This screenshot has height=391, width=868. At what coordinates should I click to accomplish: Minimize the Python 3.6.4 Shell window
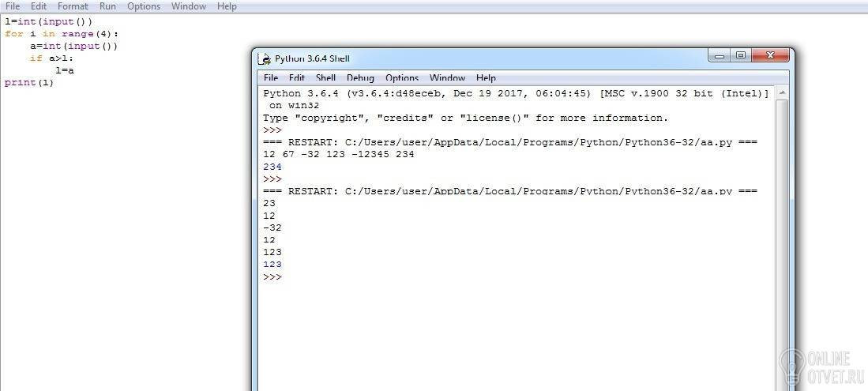719,56
